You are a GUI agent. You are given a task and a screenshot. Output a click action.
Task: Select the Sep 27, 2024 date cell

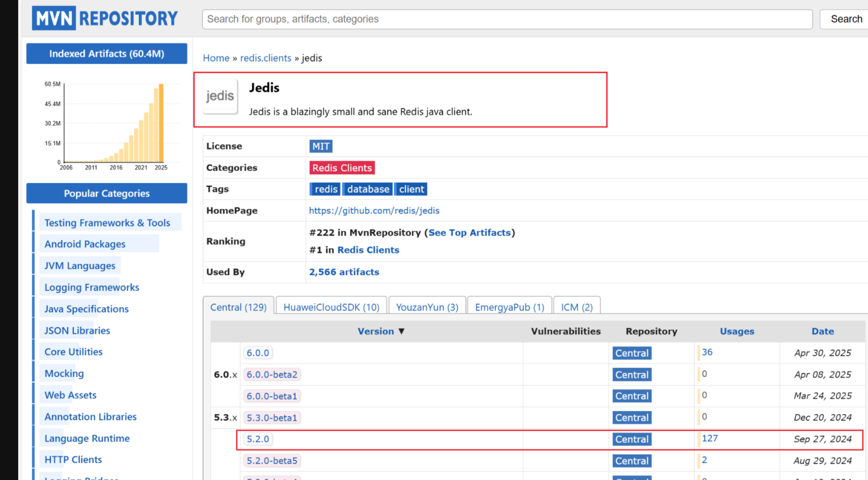click(823, 439)
